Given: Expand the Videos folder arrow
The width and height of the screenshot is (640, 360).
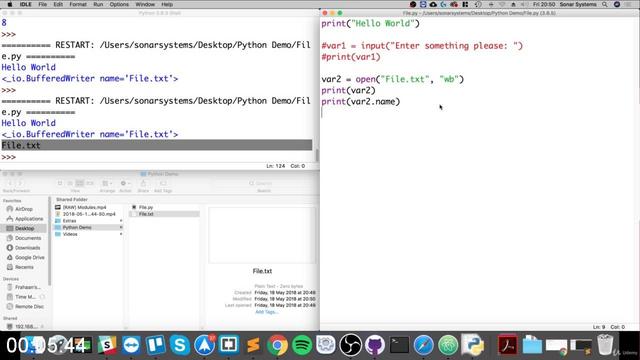Looking at the screenshot, I should pos(121,234).
